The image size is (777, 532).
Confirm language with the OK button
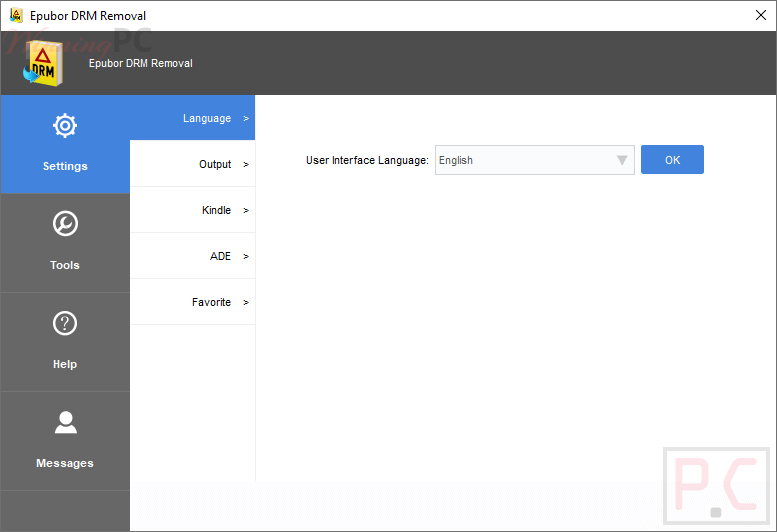[672, 160]
